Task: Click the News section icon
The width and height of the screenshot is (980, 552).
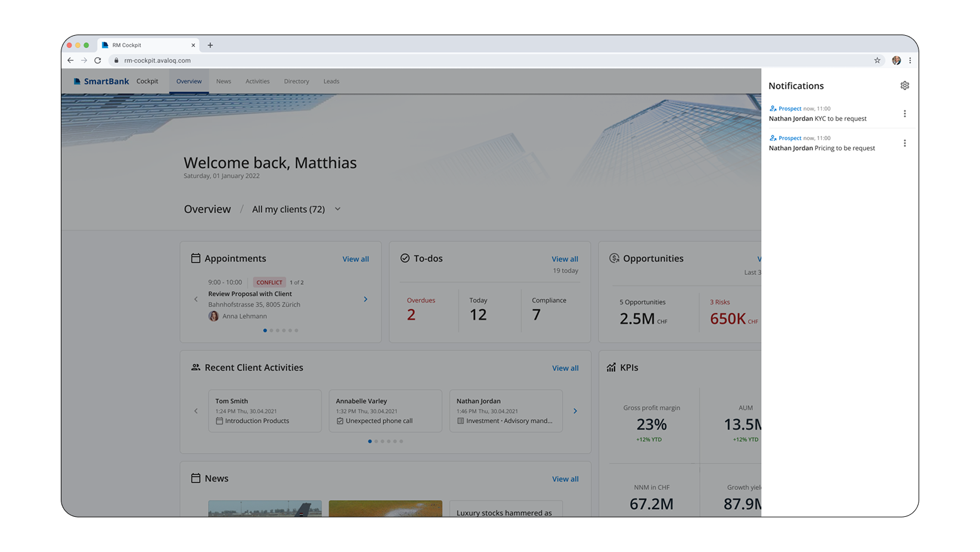Action: 196,478
